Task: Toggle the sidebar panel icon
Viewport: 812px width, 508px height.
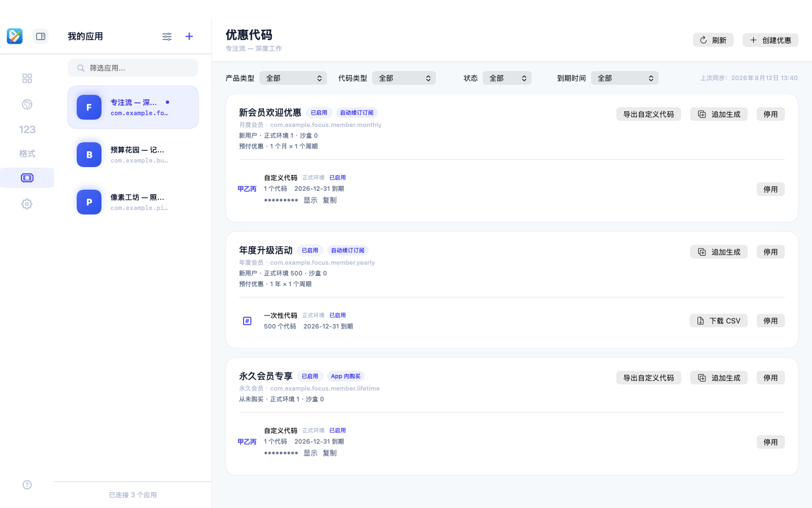Action: tap(41, 36)
